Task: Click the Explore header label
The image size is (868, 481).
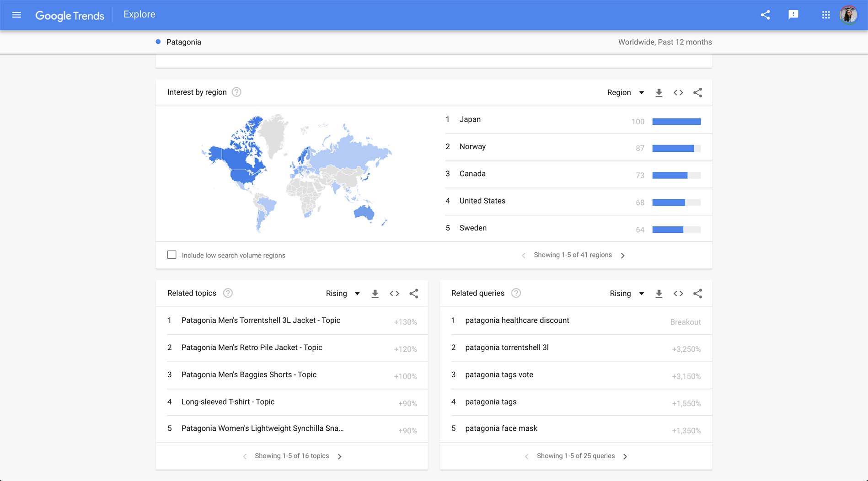Action: point(139,15)
